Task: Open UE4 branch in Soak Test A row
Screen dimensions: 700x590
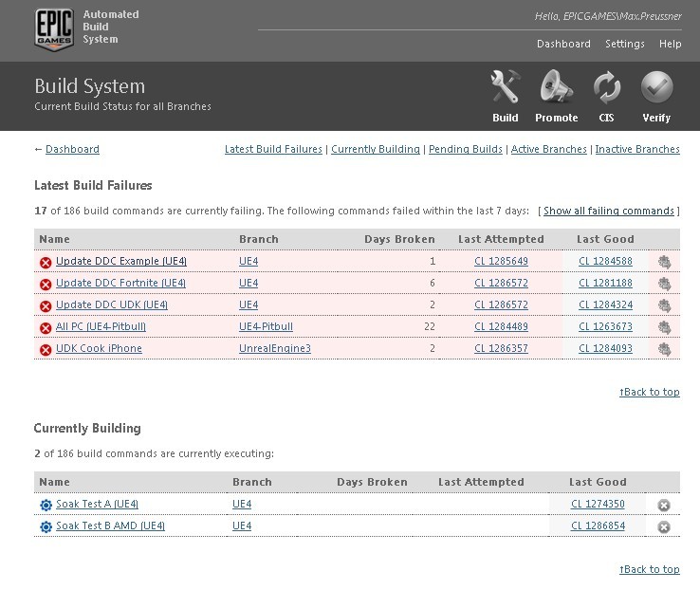Action: point(242,504)
